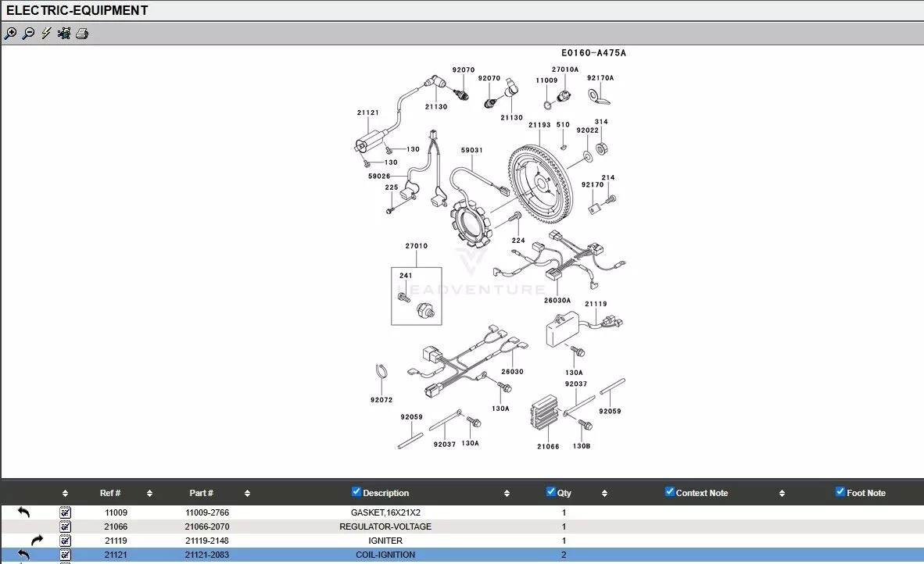Click the zoom out magnifier icon
The height and width of the screenshot is (564, 924).
point(28,34)
